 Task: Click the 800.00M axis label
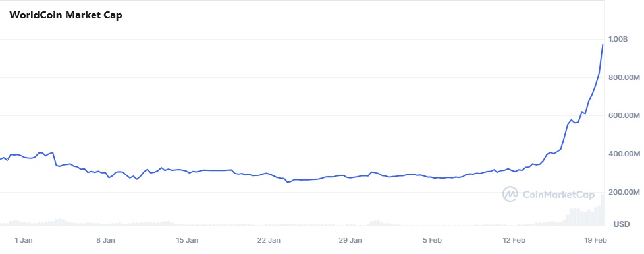[624, 77]
